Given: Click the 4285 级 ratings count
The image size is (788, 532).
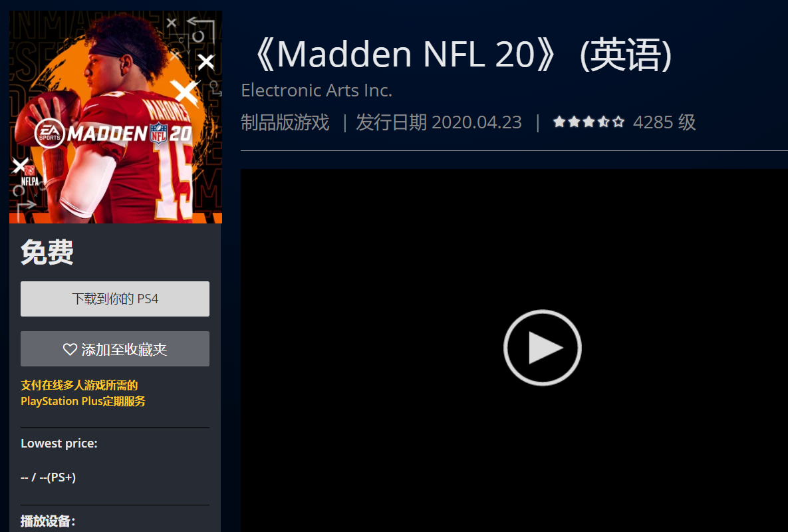Looking at the screenshot, I should point(664,122).
